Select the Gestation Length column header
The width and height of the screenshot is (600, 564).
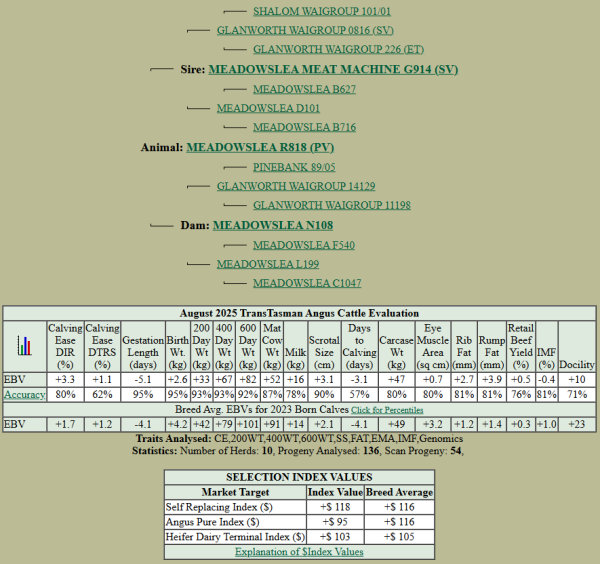tap(143, 346)
